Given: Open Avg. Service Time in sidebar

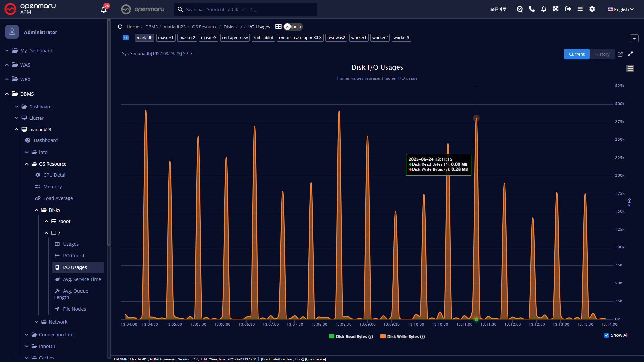Looking at the screenshot, I should (82, 279).
